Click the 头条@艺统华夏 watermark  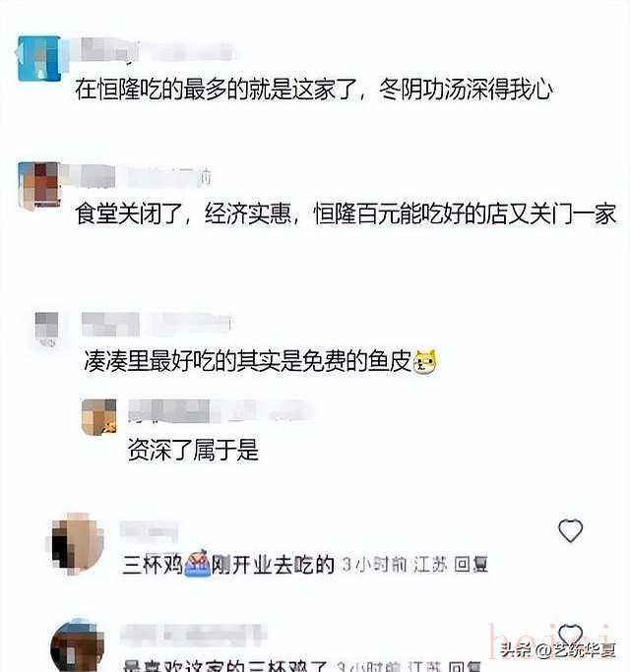558,650
